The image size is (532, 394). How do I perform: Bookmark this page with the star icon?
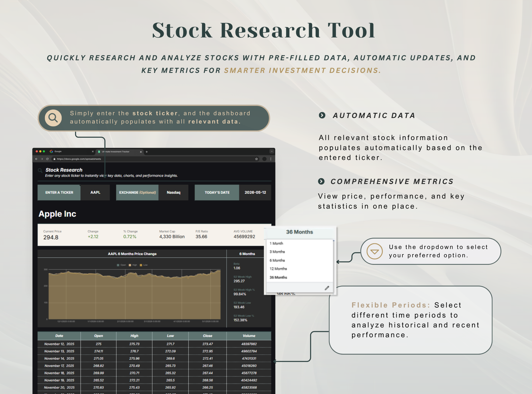pyautogui.click(x=256, y=159)
